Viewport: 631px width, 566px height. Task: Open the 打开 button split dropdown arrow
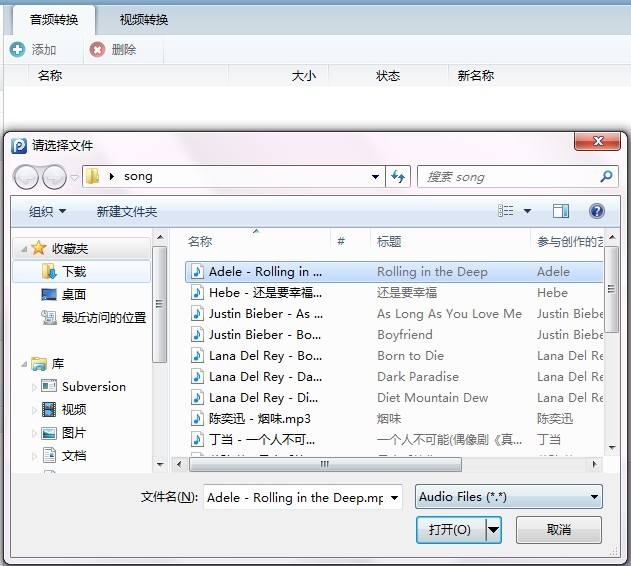tap(493, 530)
